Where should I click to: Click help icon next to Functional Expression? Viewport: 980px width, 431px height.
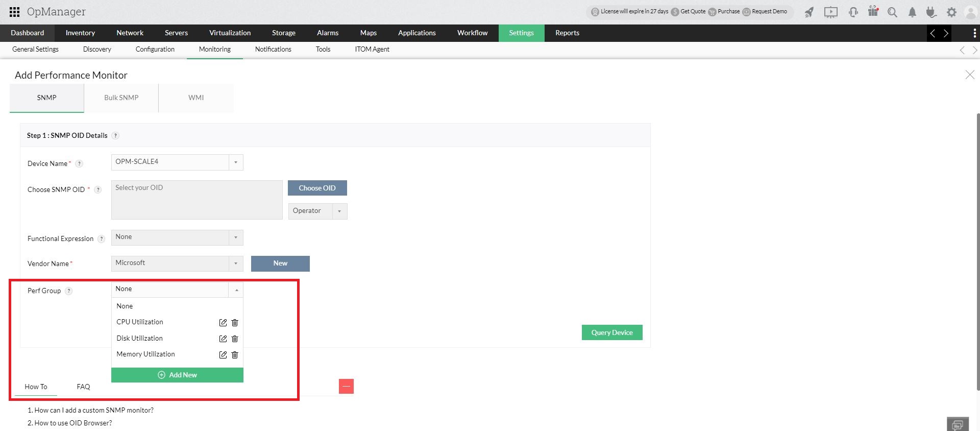coord(101,239)
